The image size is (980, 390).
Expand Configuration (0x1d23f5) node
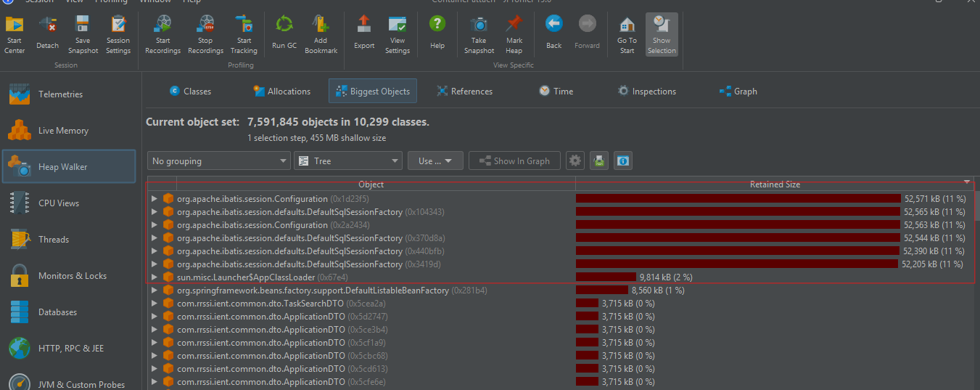[155, 199]
